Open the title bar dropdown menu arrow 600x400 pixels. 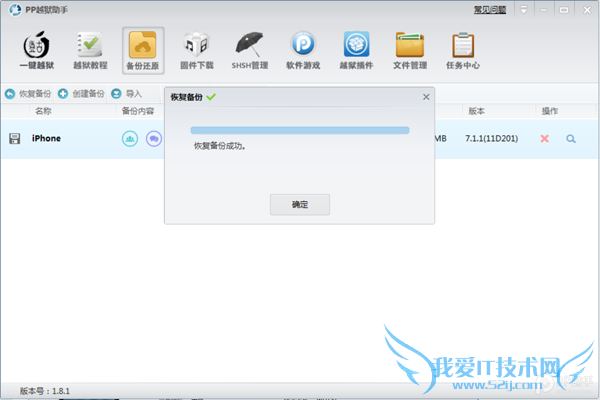click(523, 10)
